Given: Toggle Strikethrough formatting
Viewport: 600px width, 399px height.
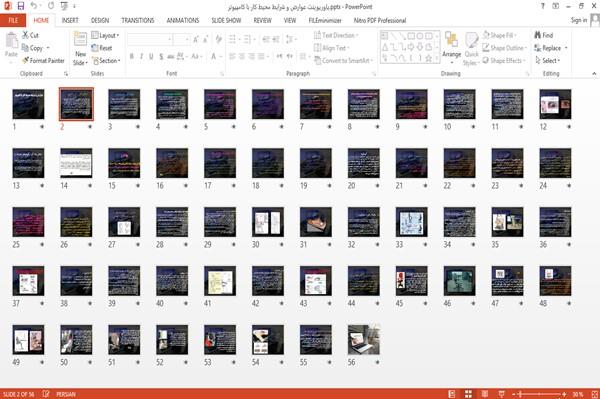Looking at the screenshot, I should tap(171, 57).
